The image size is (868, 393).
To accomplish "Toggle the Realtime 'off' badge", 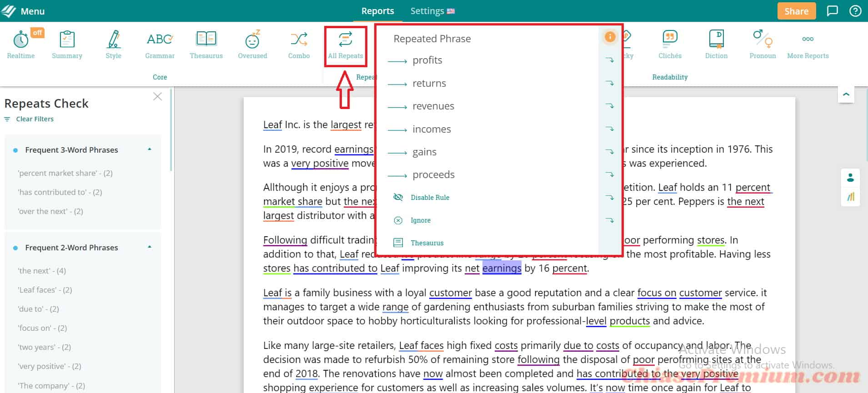I will [x=37, y=33].
